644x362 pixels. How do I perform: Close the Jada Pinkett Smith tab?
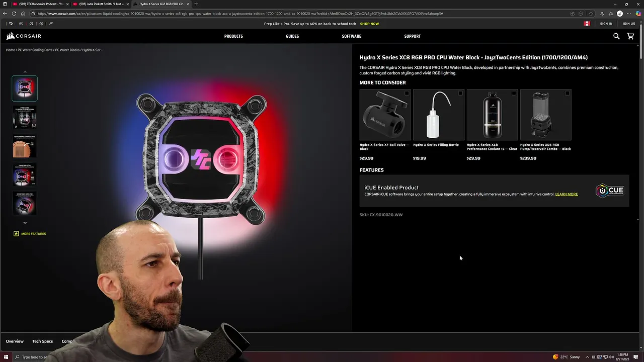[128, 4]
